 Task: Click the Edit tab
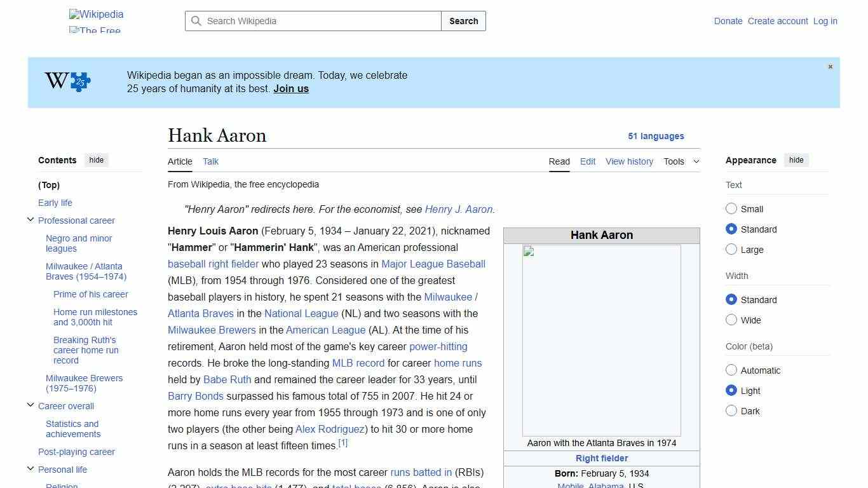coord(587,161)
